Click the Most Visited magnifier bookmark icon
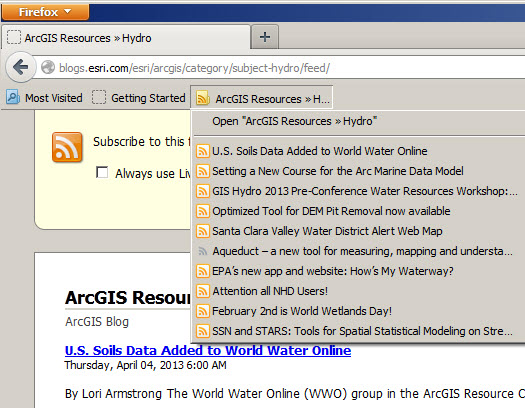Viewport: 525px width, 408px height. click(x=13, y=97)
